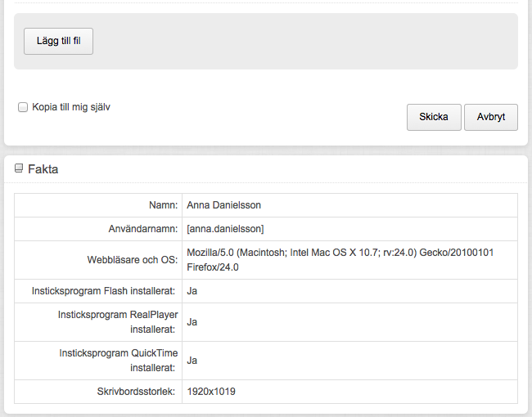Screen dimensions: 532x417
Task: Click the 'Namn:' row label
Action: tap(163, 205)
